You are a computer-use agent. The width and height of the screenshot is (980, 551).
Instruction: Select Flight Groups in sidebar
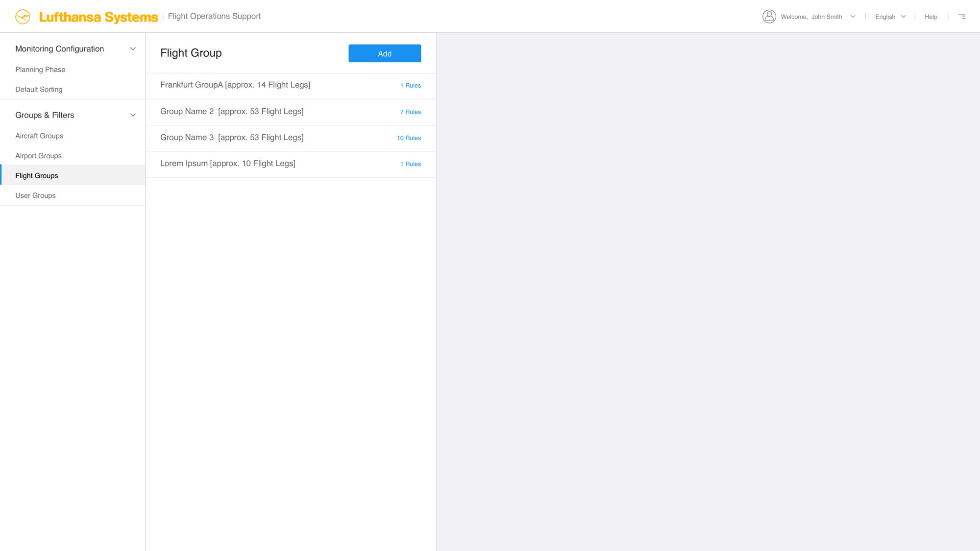click(x=73, y=175)
